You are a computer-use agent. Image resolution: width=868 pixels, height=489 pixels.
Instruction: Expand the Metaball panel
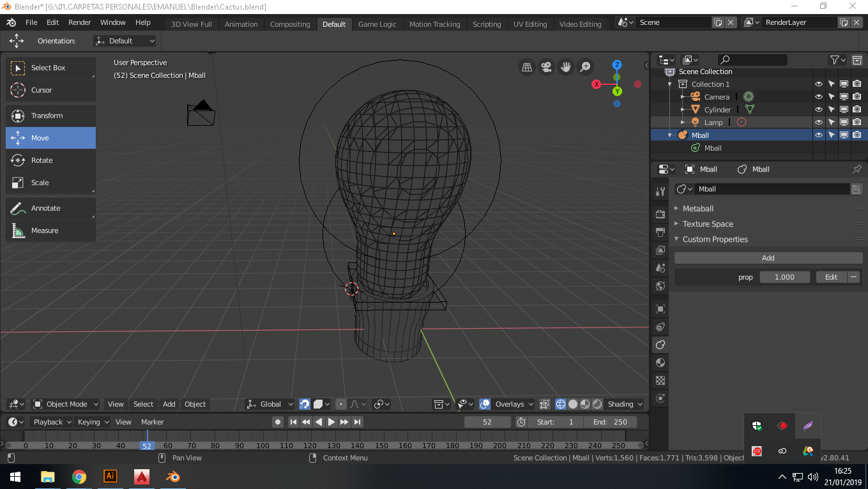tap(697, 209)
